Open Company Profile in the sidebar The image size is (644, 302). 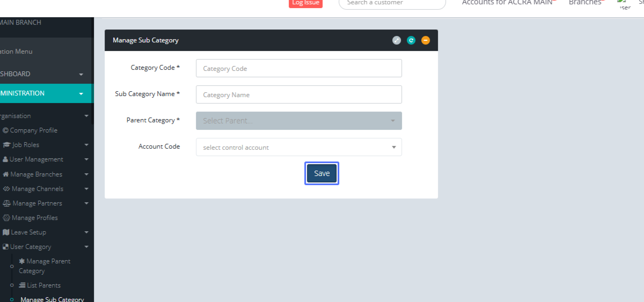click(x=33, y=130)
